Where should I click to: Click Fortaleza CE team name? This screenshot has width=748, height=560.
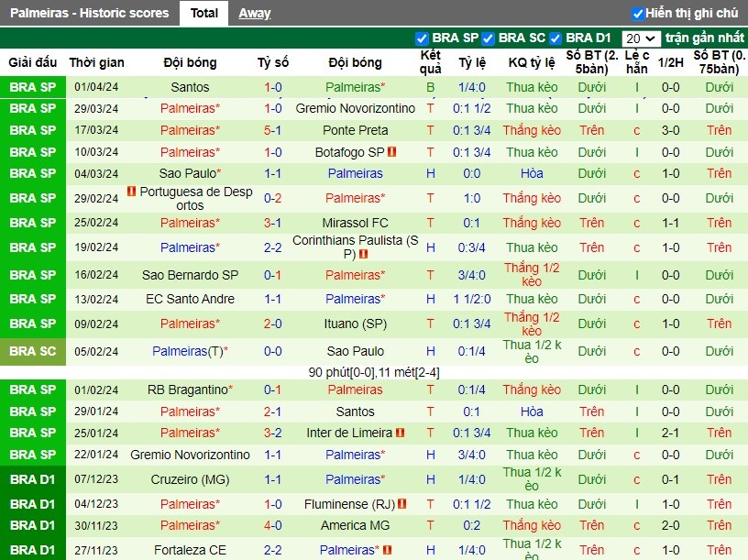190,550
